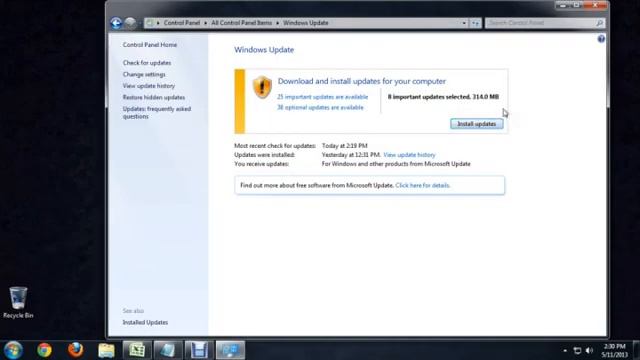Click the network tray icon
This screenshot has width=640, height=360.
pyautogui.click(x=577, y=351)
